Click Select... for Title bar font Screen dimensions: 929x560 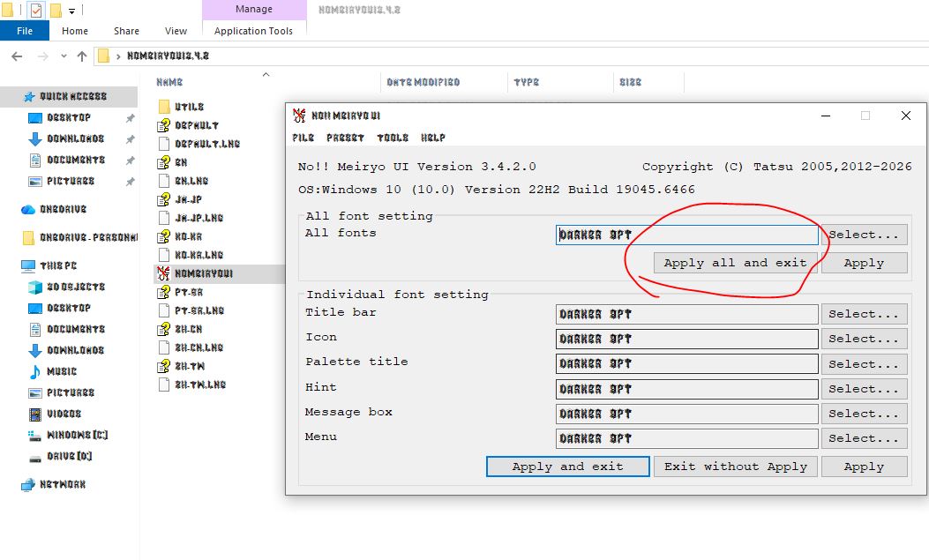pos(864,314)
